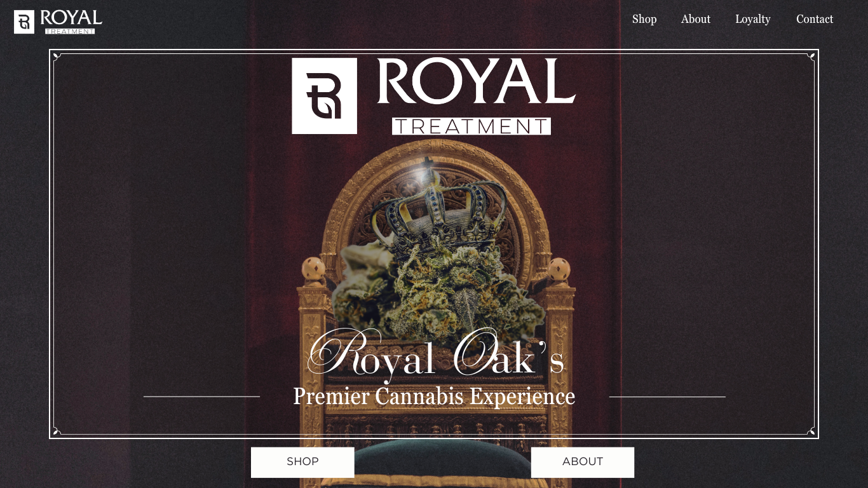Open Shop from the navigation menu
Viewport: 868px width, 488px height.
tap(644, 19)
